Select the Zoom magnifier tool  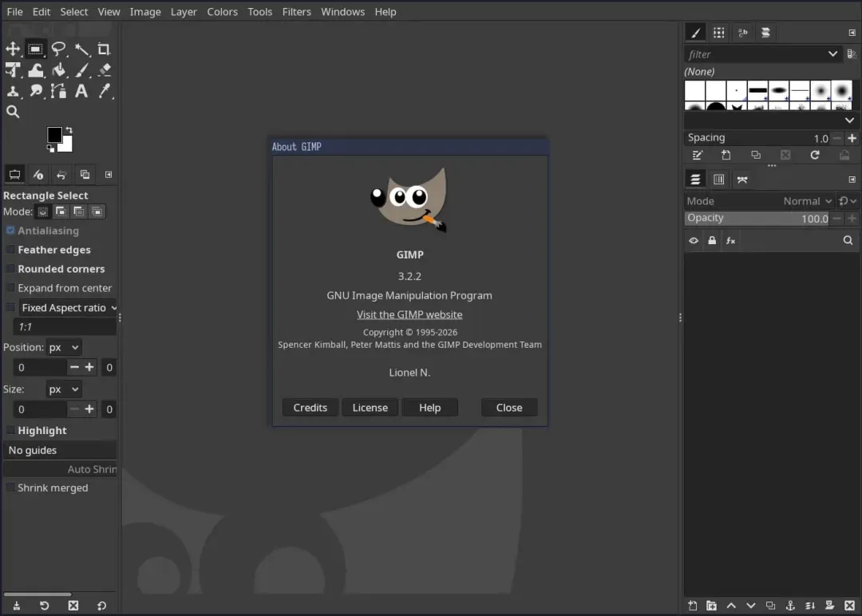pos(13,112)
